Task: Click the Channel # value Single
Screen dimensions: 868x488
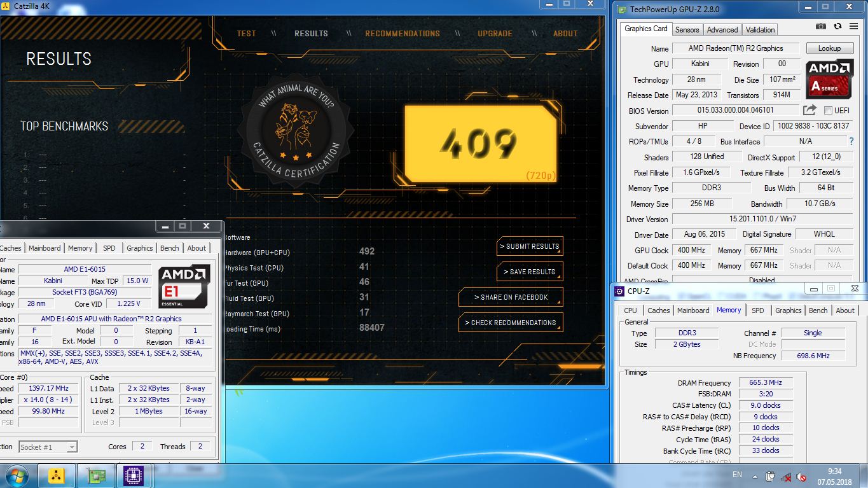Action: (813, 333)
